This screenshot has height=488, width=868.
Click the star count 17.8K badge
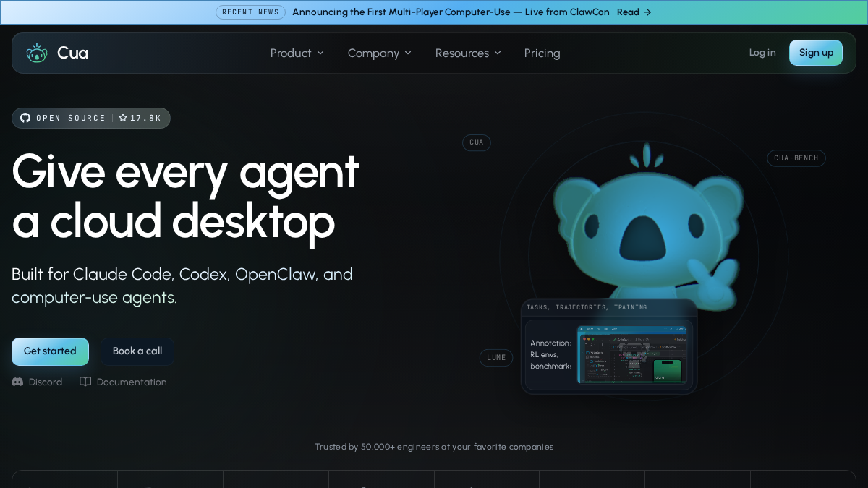click(140, 118)
